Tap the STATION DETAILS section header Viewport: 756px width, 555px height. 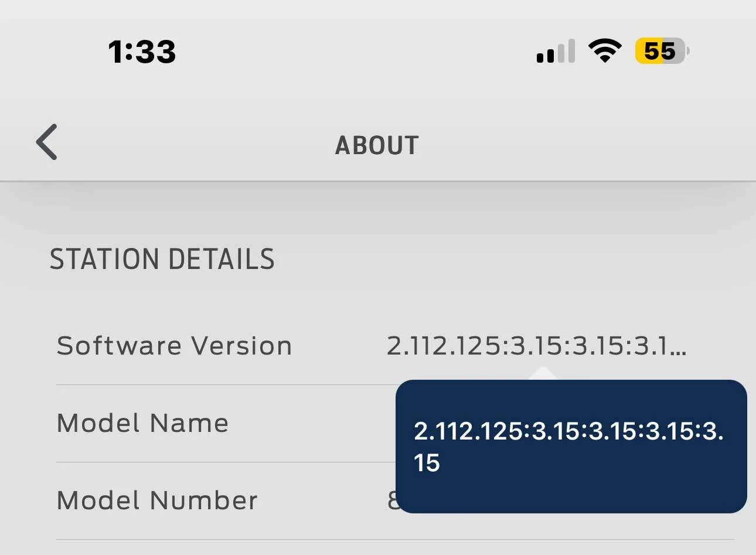(162, 259)
